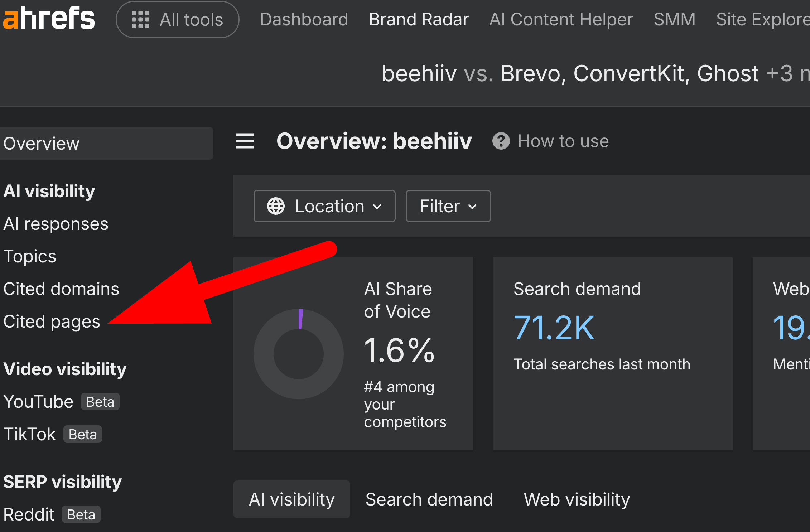The height and width of the screenshot is (532, 810).
Task: Expand the Location dropdown
Action: [x=324, y=206]
